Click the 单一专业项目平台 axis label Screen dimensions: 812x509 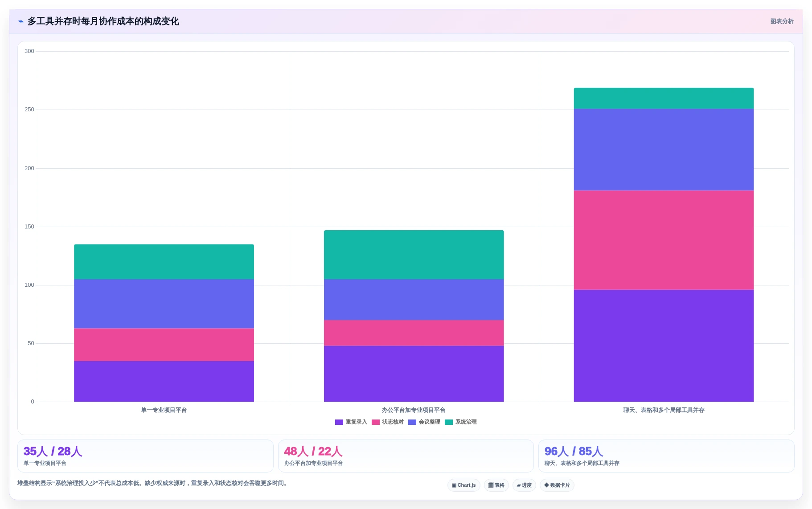click(x=164, y=410)
